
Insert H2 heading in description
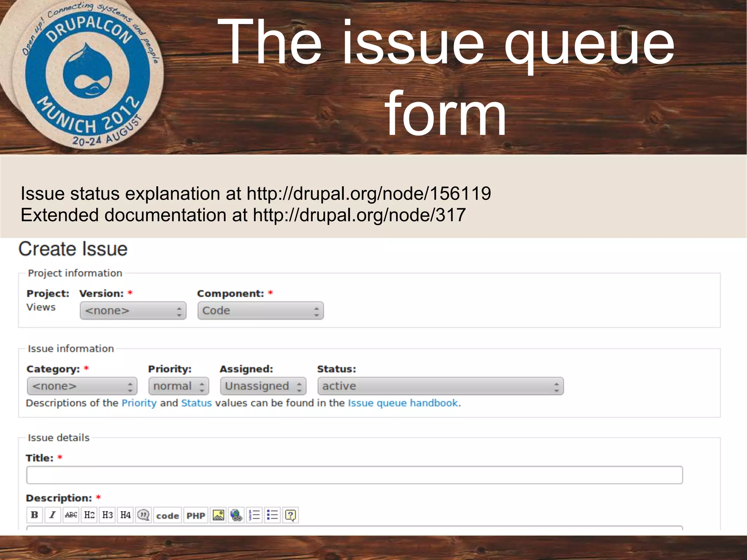(89, 515)
